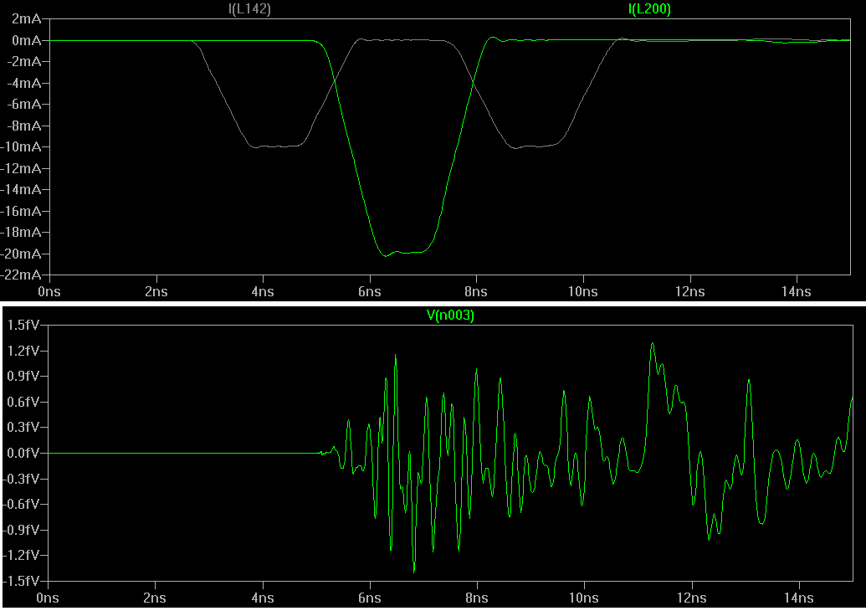Click the -20mA label on upper Y axis
Image resolution: width=866 pixels, height=616 pixels.
pos(20,254)
